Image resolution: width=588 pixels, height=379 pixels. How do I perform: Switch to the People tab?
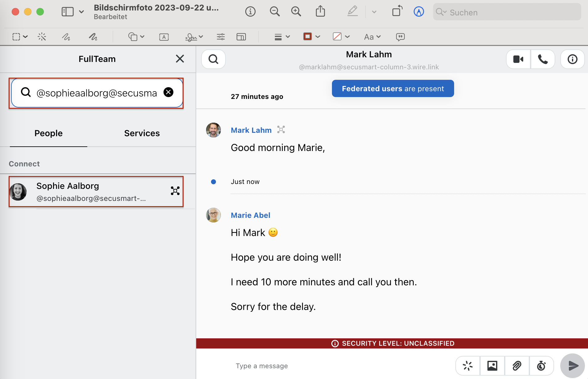pyautogui.click(x=48, y=133)
